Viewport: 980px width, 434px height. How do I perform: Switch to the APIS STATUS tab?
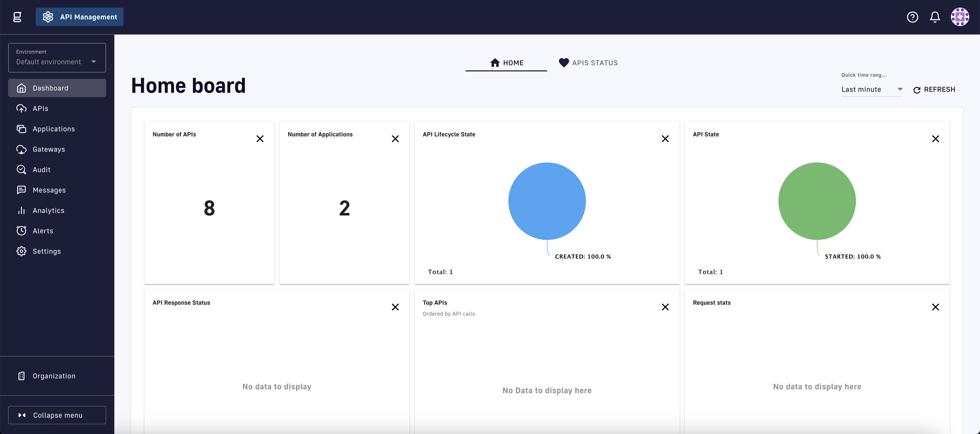[x=588, y=63]
